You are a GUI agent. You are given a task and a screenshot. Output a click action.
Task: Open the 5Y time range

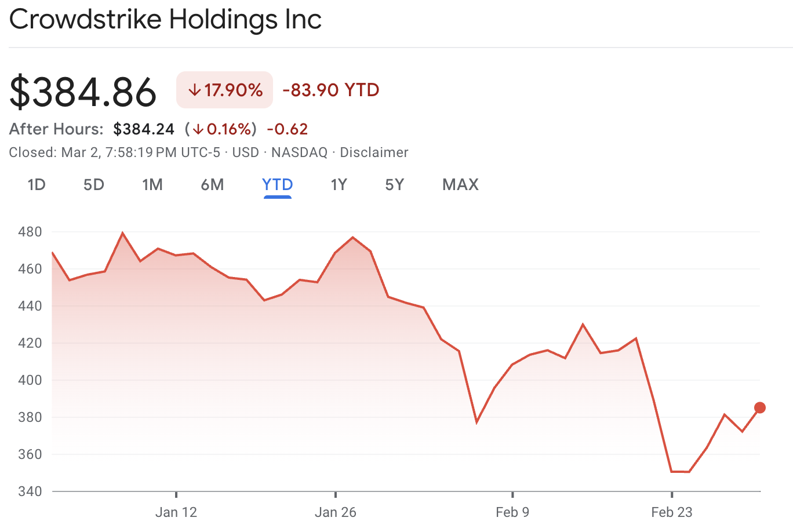pyautogui.click(x=394, y=184)
